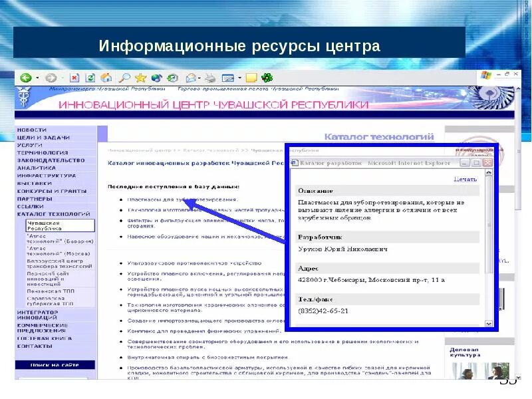Click the green Back arrow button
532x399 pixels.
tap(26, 78)
